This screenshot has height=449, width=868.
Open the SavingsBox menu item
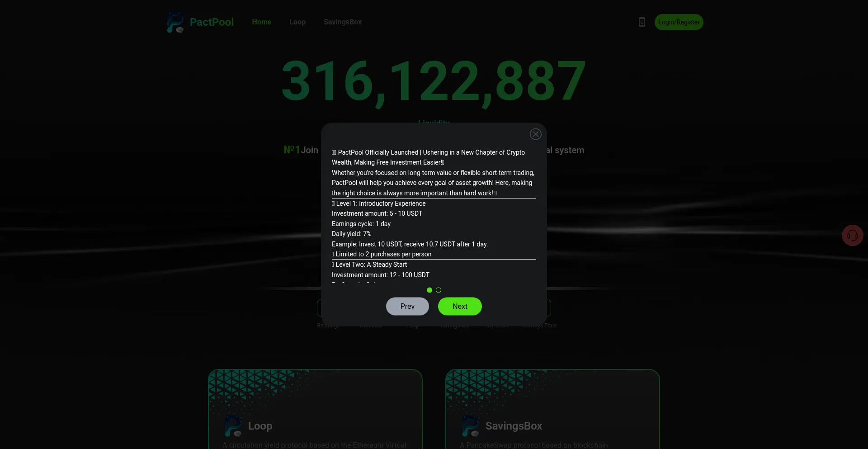(343, 22)
